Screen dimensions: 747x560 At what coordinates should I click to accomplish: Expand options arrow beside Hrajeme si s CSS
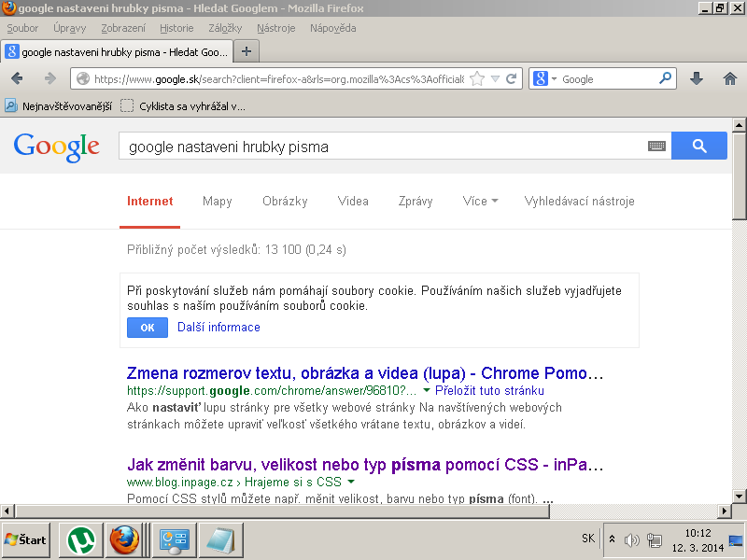pos(351,482)
